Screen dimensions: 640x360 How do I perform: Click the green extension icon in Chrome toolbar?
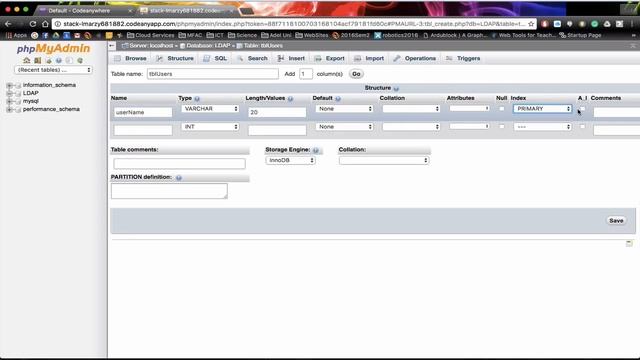point(595,24)
